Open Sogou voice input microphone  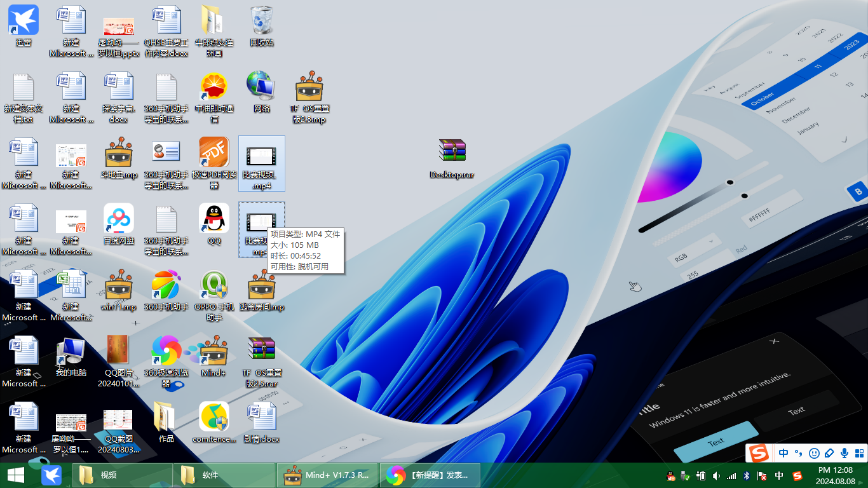tap(844, 453)
